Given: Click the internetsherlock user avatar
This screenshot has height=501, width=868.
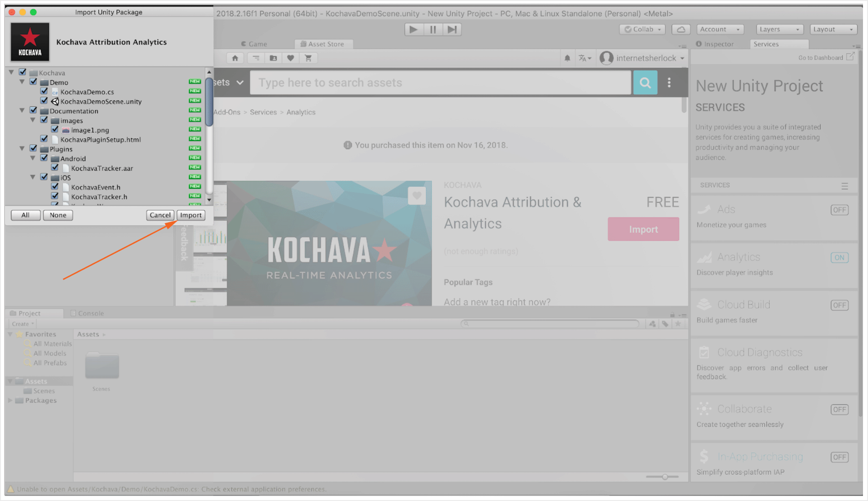Looking at the screenshot, I should [x=606, y=58].
